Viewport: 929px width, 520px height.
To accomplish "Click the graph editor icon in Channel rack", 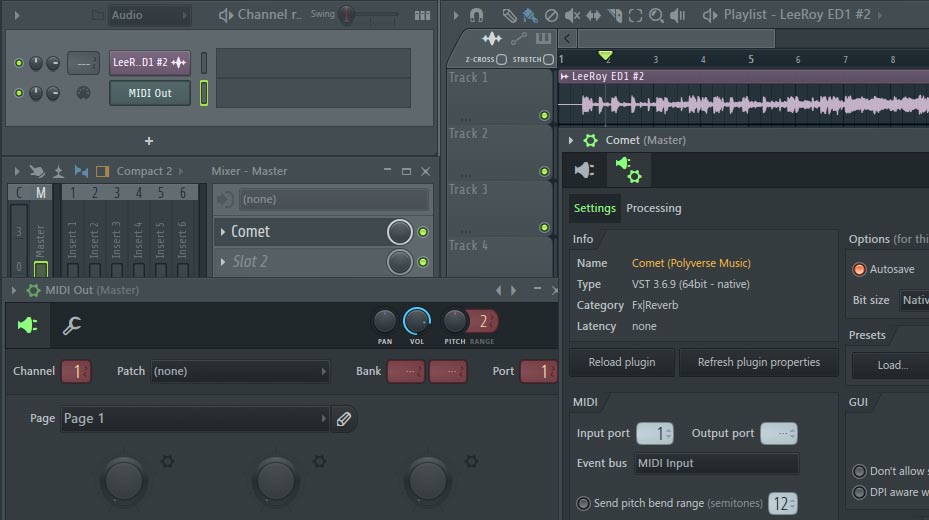I will (x=423, y=15).
